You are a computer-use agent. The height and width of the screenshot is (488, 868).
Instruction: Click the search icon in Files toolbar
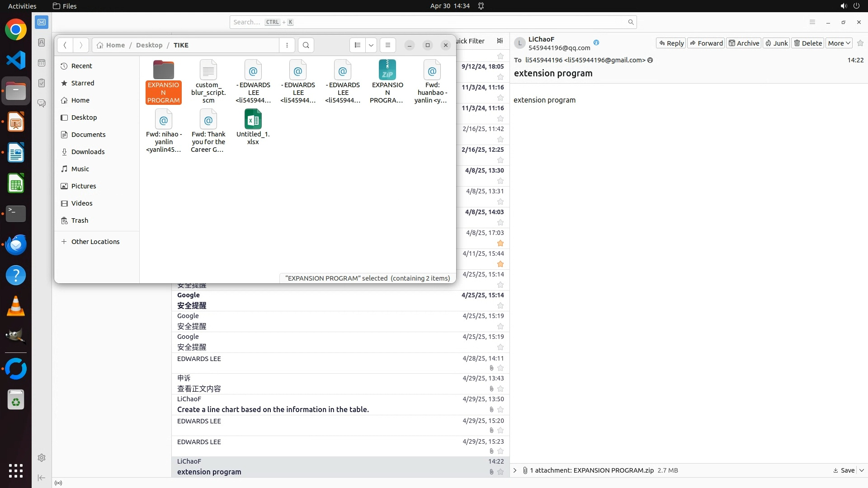point(306,45)
